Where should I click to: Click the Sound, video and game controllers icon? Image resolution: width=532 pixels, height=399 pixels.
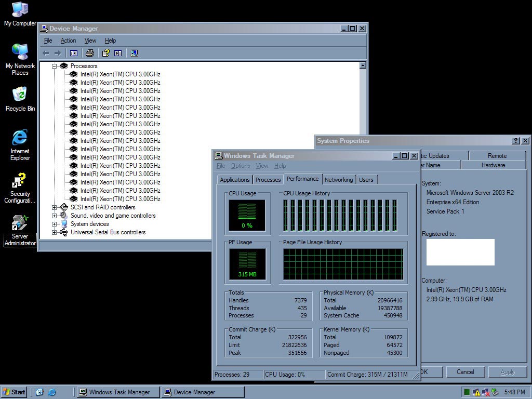click(x=63, y=216)
